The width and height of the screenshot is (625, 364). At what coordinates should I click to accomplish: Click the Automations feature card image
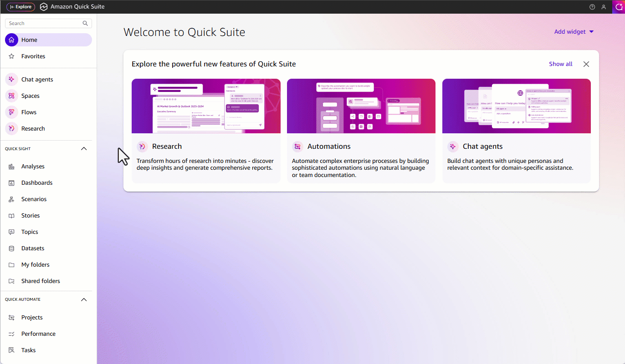point(361,106)
